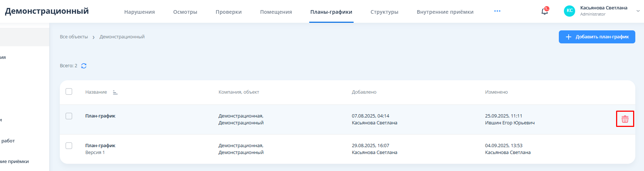Refresh the list with the reload icon
The width and height of the screenshot is (644, 171).
(84, 66)
